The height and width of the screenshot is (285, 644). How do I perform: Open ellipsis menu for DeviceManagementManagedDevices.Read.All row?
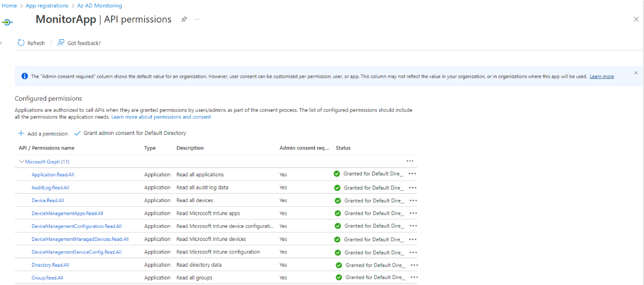coord(413,239)
